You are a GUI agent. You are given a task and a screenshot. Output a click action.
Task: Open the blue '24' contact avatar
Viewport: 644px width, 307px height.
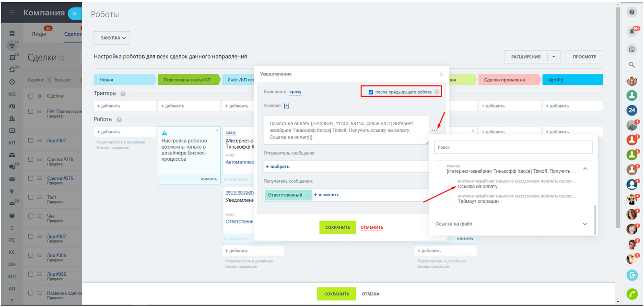pyautogui.click(x=632, y=110)
